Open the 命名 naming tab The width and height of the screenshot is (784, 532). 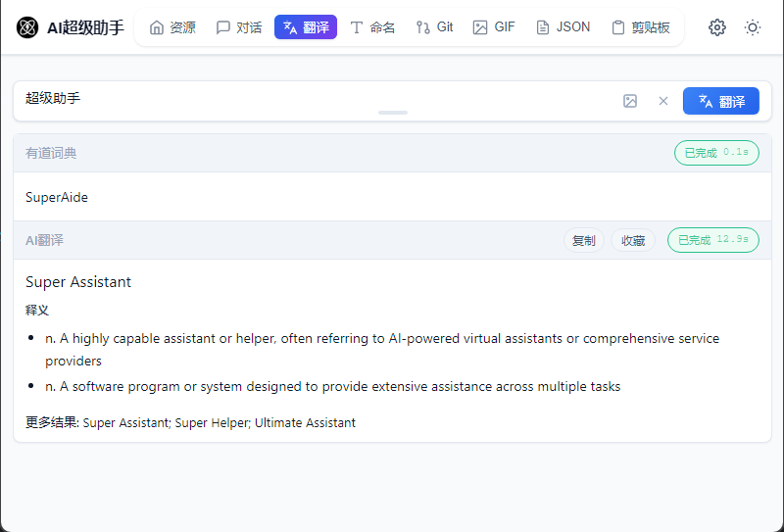coord(372,27)
